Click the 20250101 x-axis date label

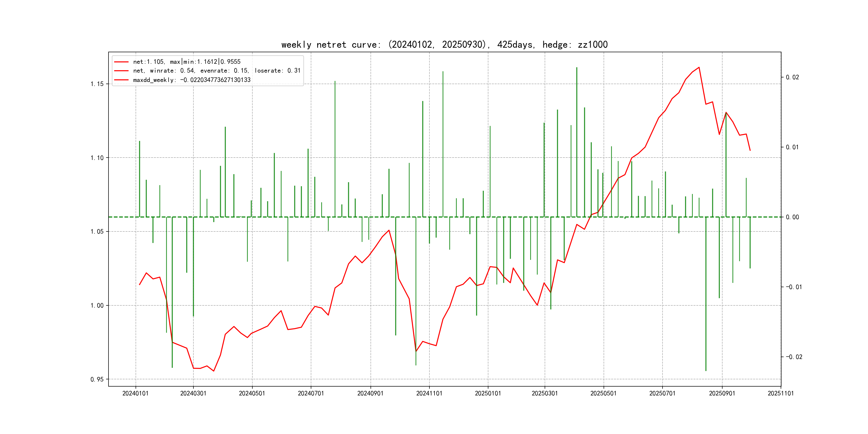(x=488, y=393)
